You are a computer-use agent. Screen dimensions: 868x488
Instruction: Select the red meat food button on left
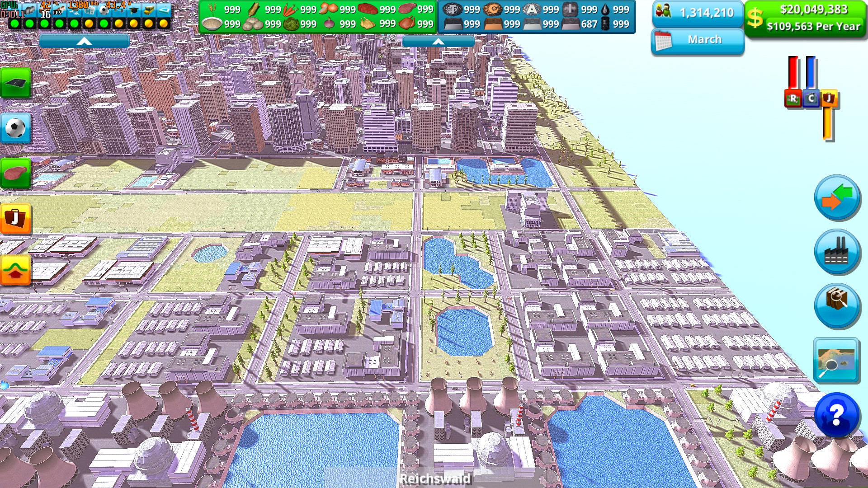(x=15, y=173)
